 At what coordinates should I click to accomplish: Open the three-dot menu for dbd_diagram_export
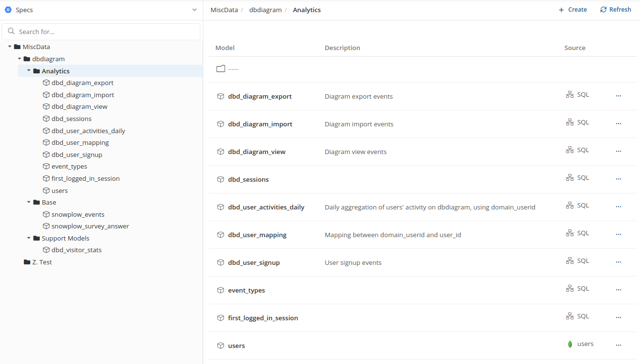[618, 96]
